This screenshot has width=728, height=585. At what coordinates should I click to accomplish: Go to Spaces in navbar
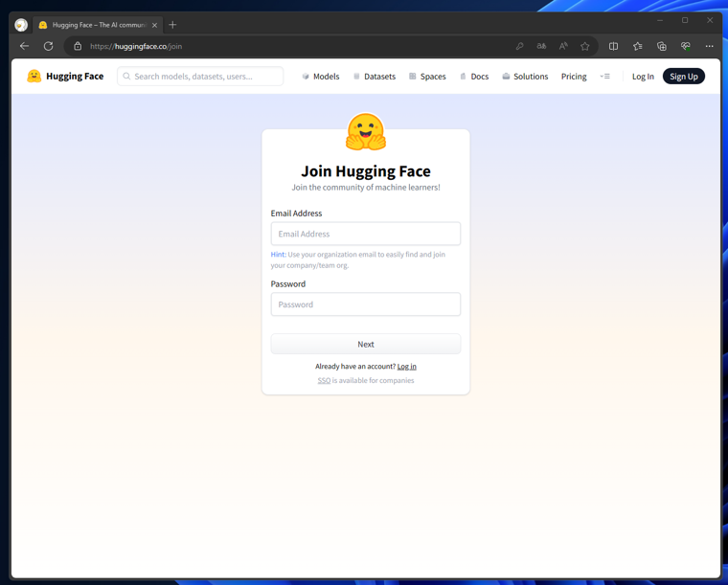[427, 76]
